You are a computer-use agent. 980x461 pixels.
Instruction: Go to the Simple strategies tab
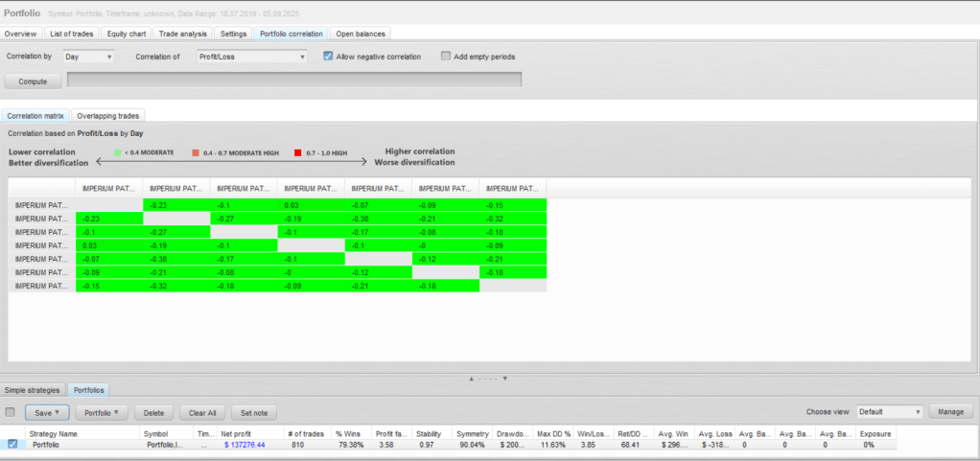point(34,390)
